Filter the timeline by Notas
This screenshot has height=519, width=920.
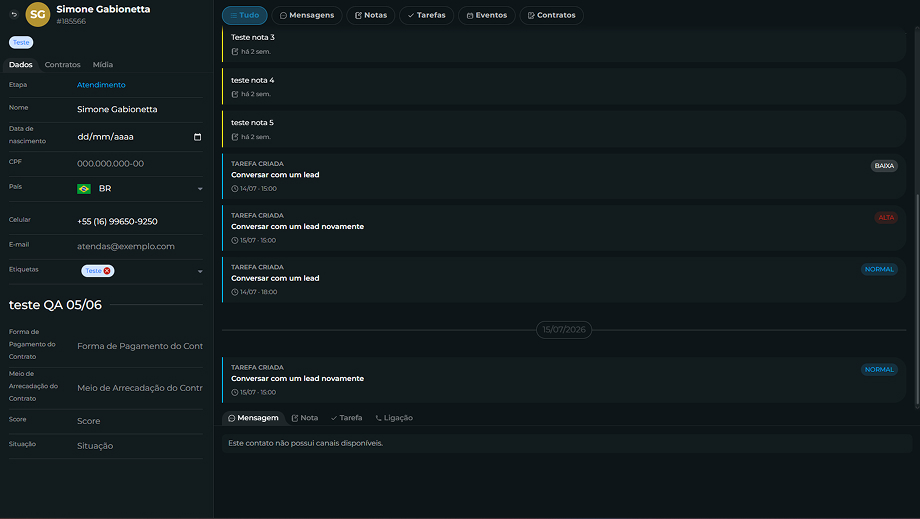click(x=371, y=15)
